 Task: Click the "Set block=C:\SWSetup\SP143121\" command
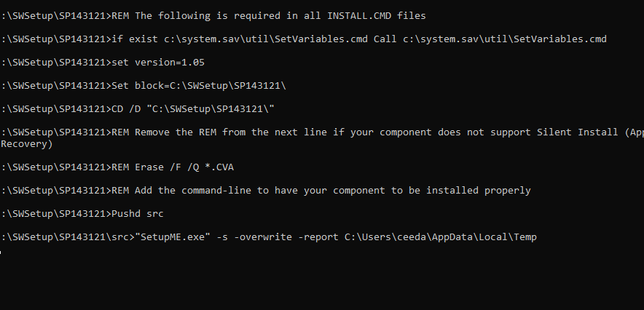click(x=197, y=85)
